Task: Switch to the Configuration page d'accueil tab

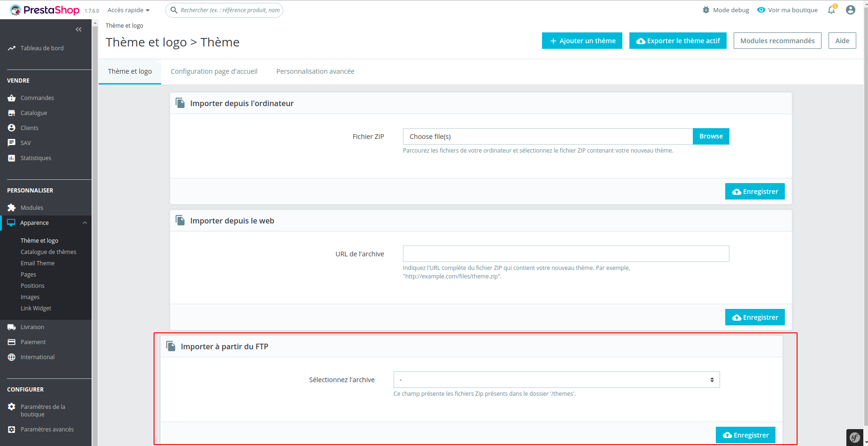Action: point(214,71)
